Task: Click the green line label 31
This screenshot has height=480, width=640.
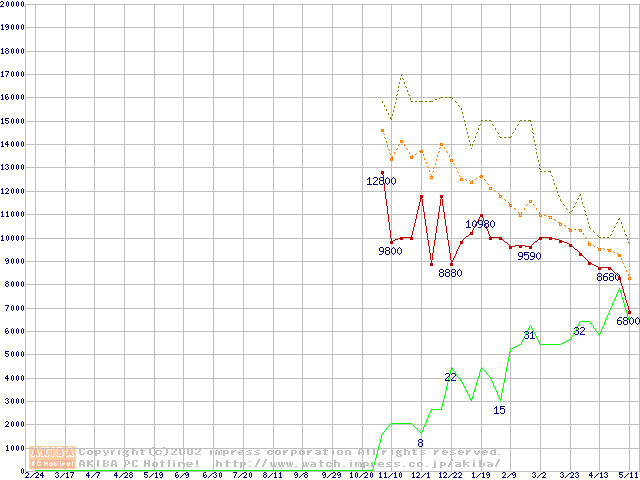Action: pos(529,335)
